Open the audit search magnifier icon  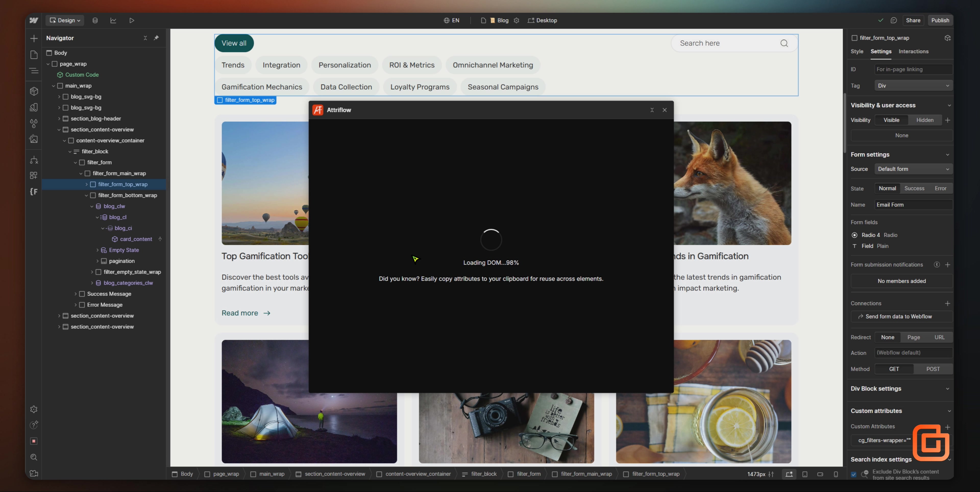point(34,457)
